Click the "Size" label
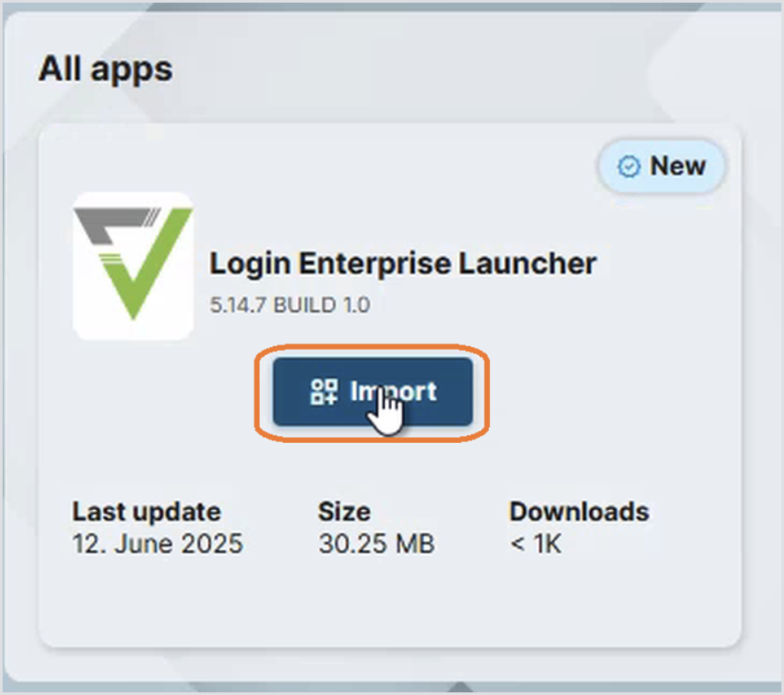The image size is (784, 695). pos(344,512)
